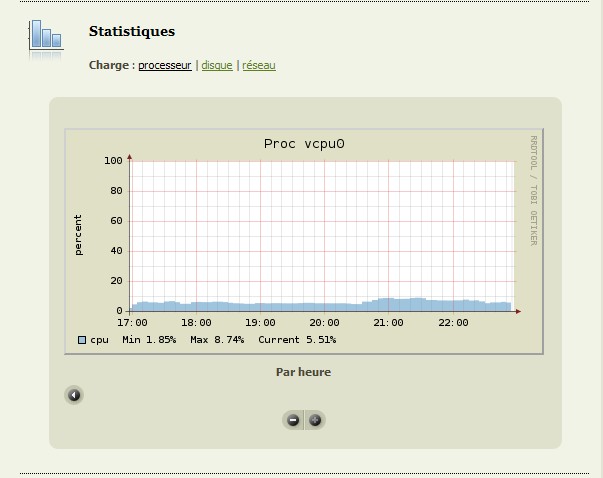Click the Proc vcpu0 graph title
This screenshot has height=478, width=603.
pyautogui.click(x=304, y=144)
